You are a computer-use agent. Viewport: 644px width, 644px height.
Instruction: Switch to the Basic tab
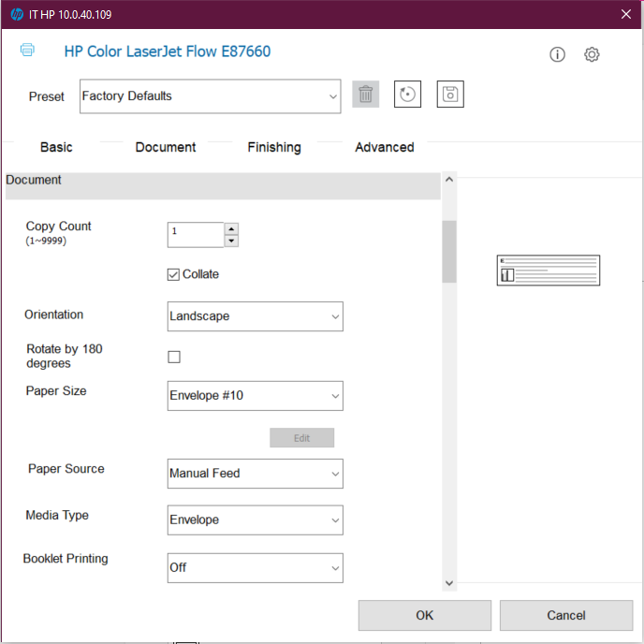tap(56, 147)
